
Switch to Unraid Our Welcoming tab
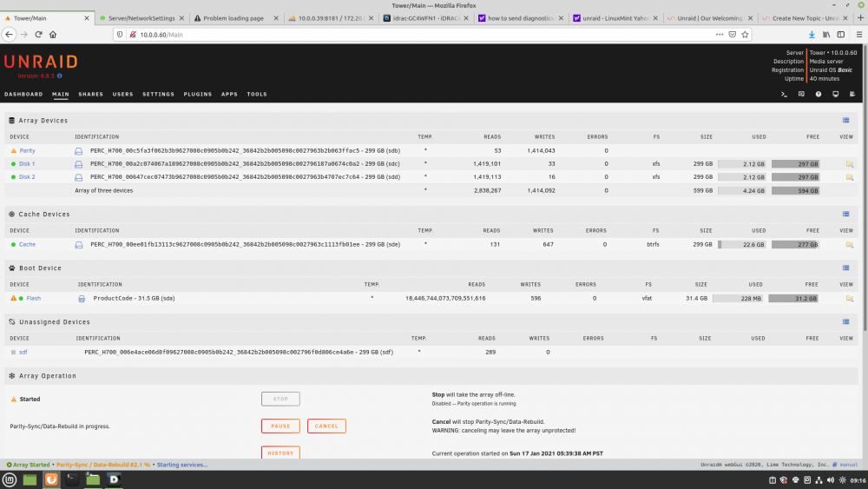click(710, 18)
